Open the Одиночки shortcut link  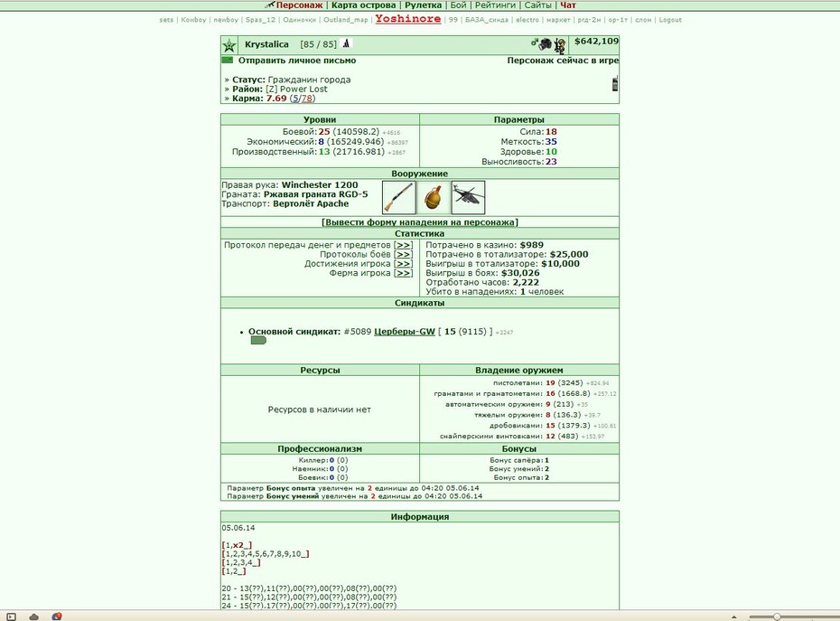pos(300,20)
